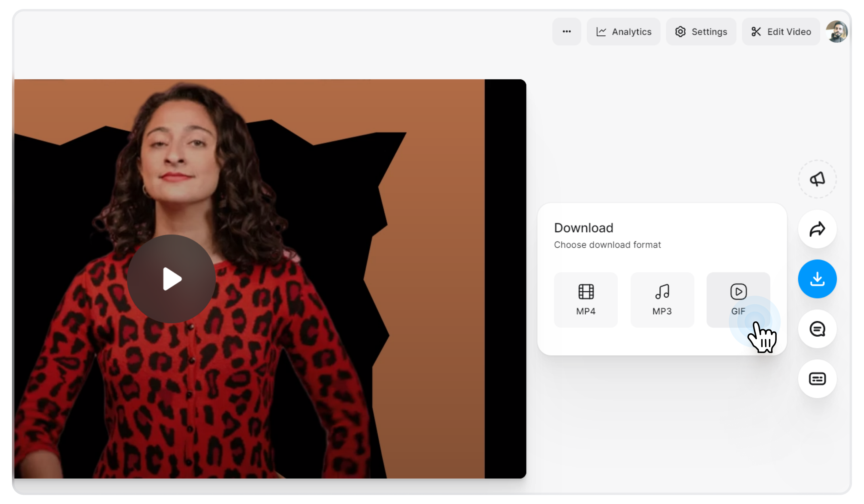The image size is (864, 504).
Task: Choose GIF download format
Action: [738, 300]
